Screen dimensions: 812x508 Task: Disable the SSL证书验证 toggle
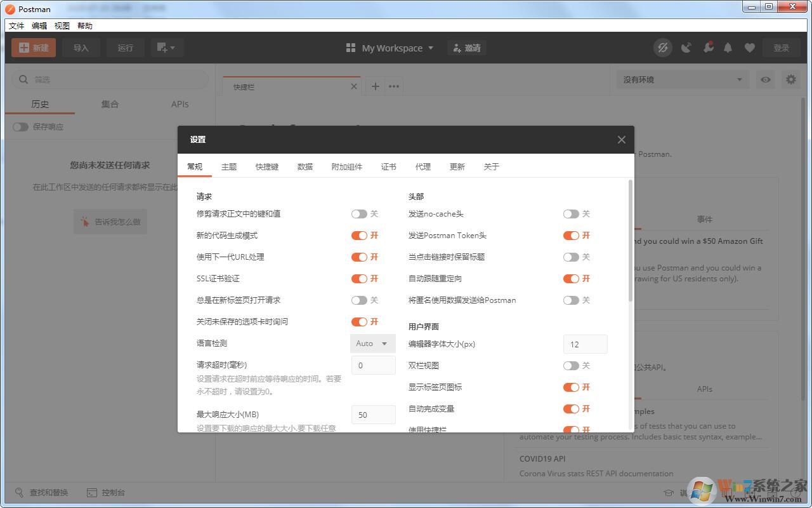click(360, 278)
